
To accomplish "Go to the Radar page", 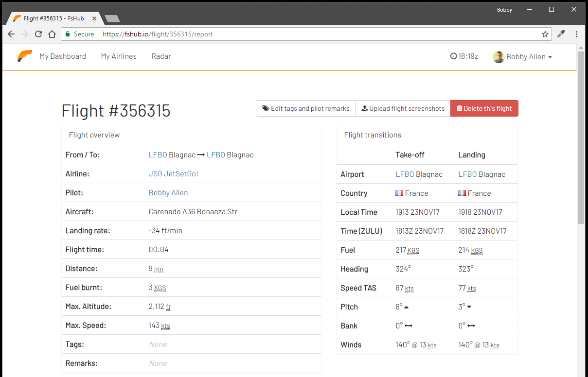I will point(161,56).
